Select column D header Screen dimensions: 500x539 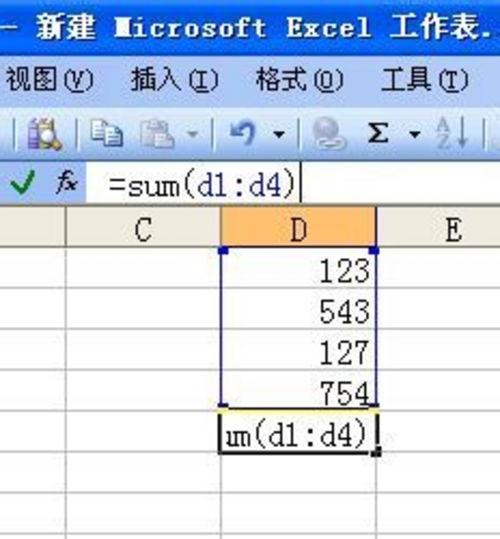click(x=298, y=227)
